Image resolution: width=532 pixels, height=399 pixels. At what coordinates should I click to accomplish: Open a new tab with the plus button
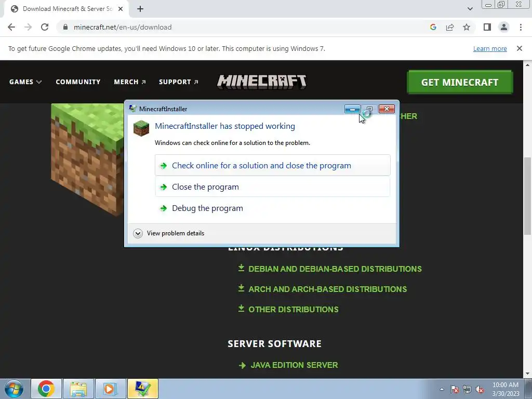click(140, 9)
